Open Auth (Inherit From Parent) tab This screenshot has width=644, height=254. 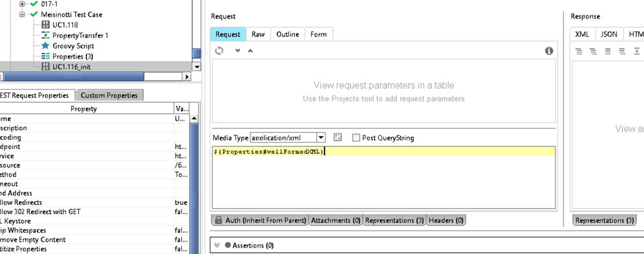pyautogui.click(x=259, y=220)
